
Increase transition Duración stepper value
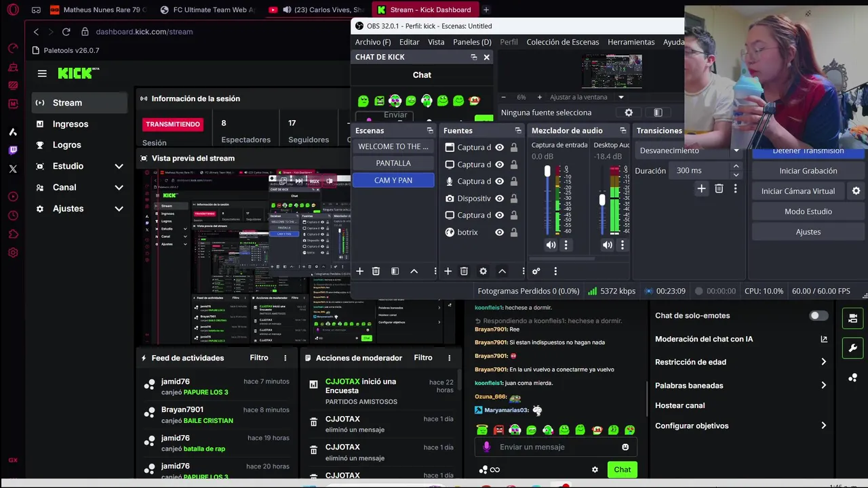point(736,167)
